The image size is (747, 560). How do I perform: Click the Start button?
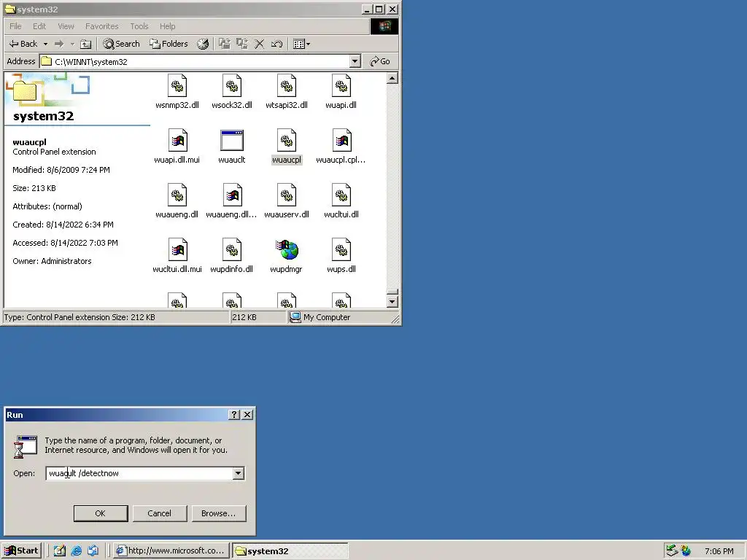point(21,551)
